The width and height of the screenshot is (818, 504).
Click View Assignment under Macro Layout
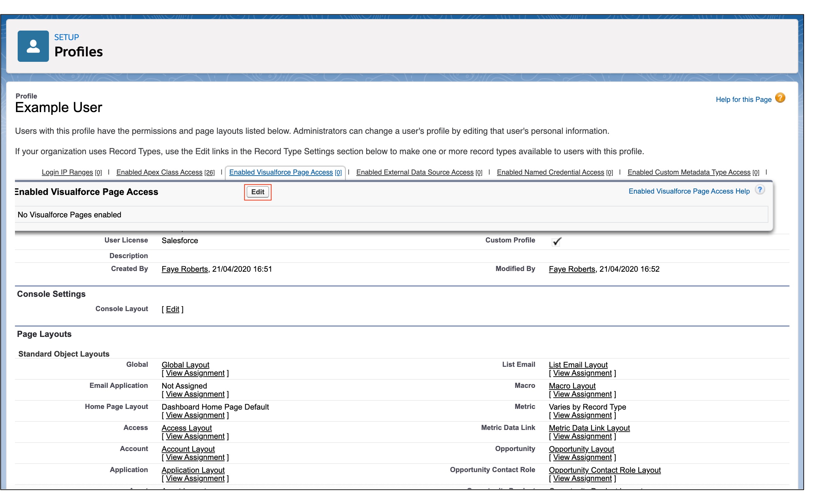[582, 394]
